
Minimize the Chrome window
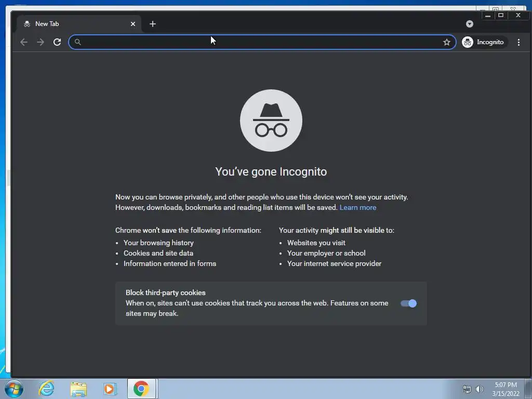487,15
